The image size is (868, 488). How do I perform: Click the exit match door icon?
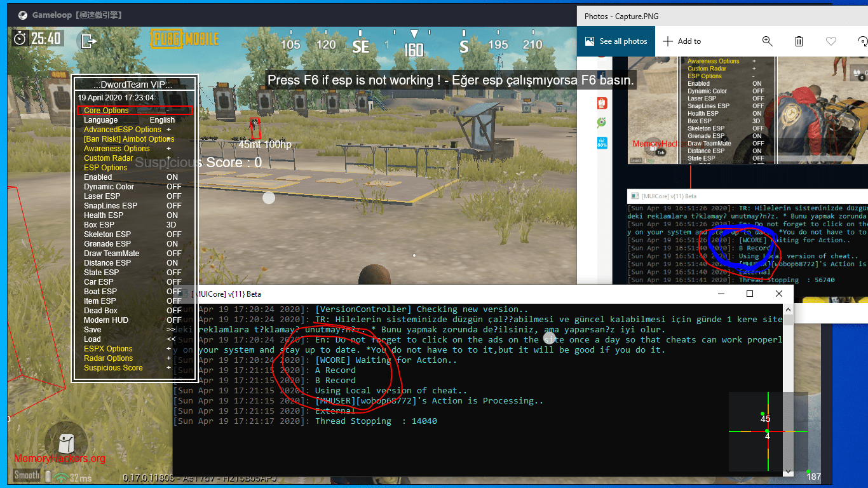[88, 41]
